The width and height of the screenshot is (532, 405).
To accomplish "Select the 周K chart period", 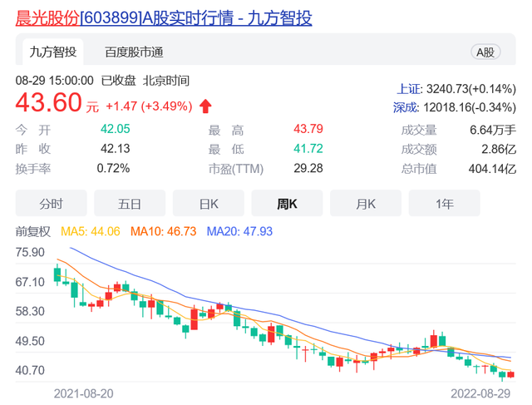I will pos(287,203).
